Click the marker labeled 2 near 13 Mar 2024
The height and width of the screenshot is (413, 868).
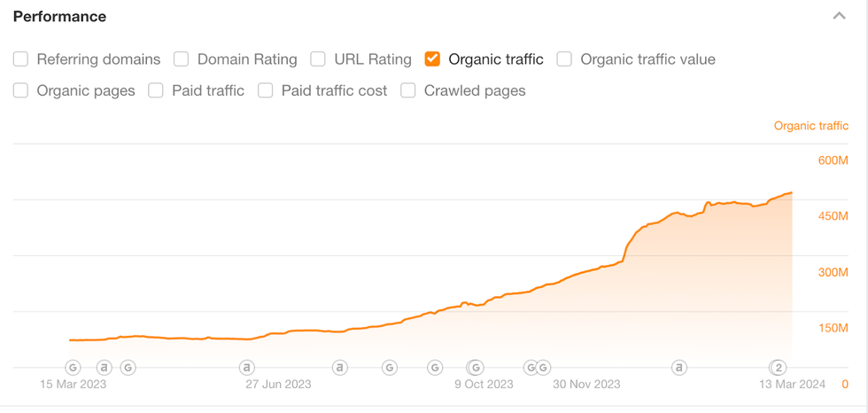[779, 367]
